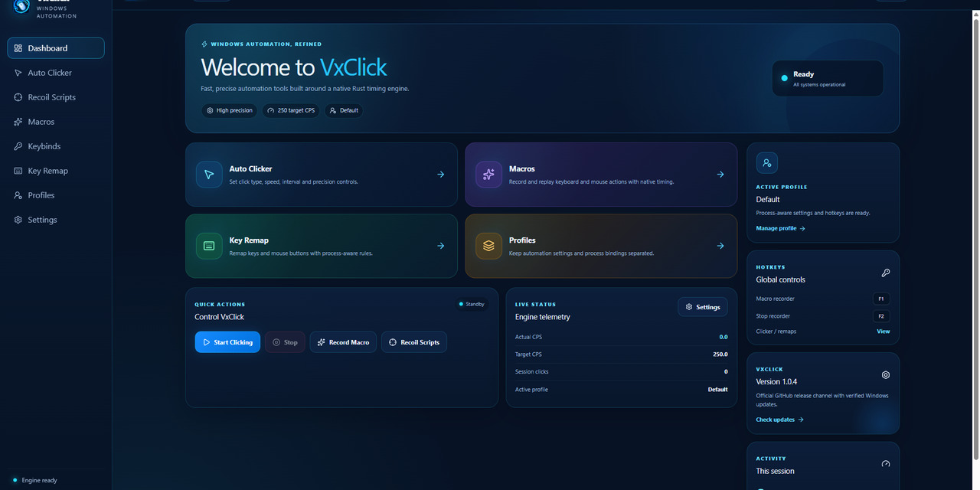Click the key icon in Hotkeys panel
980x490 pixels.
click(886, 273)
